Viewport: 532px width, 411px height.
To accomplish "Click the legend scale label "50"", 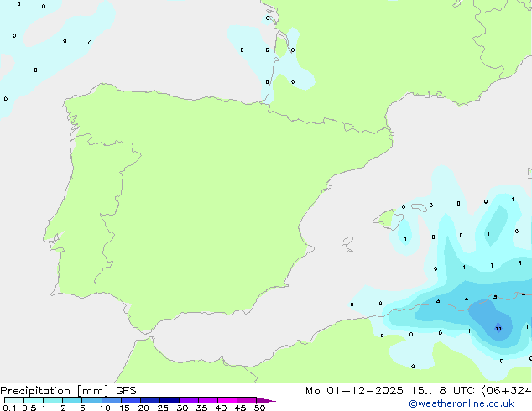I will coord(259,408).
